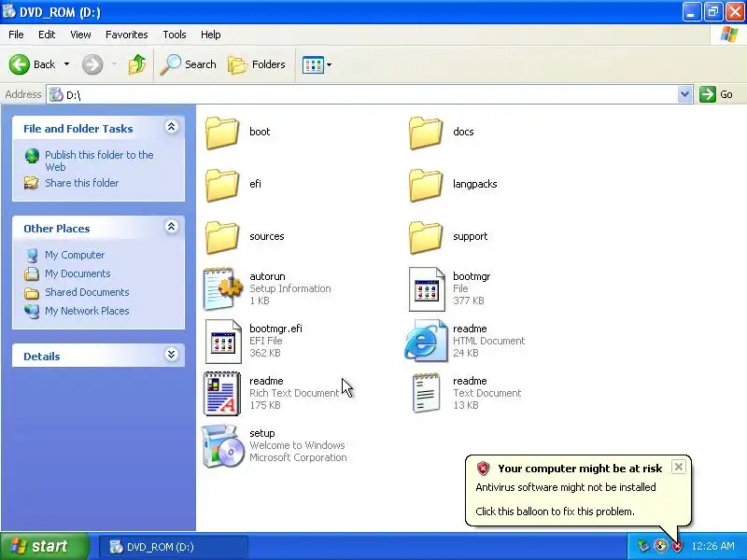Go to My Computer link
The height and width of the screenshot is (560, 747).
click(75, 255)
